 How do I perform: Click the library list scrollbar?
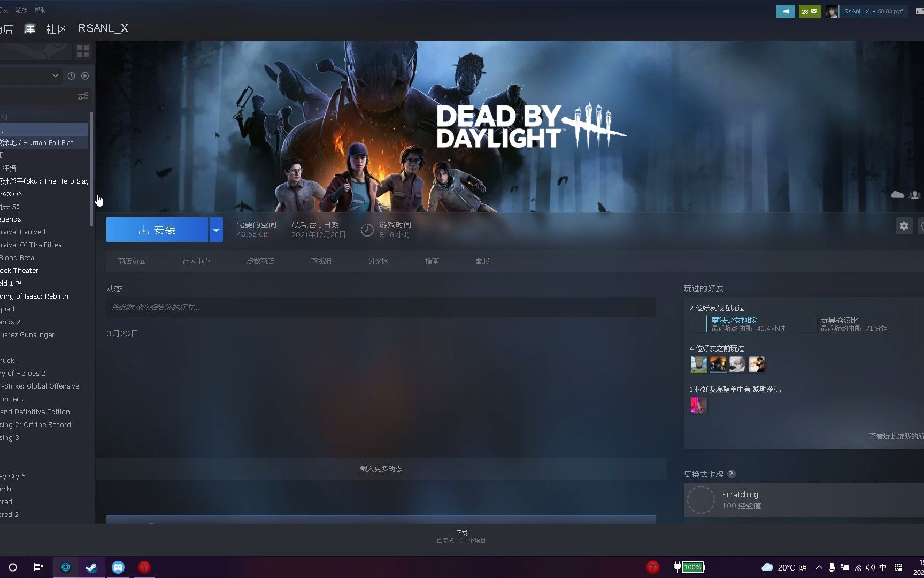pos(91,169)
